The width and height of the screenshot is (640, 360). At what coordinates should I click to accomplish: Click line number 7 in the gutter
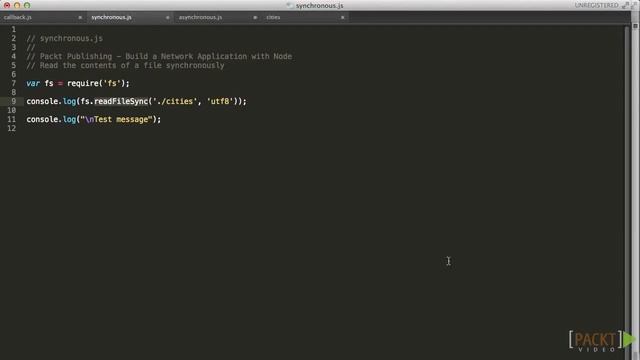[13, 83]
